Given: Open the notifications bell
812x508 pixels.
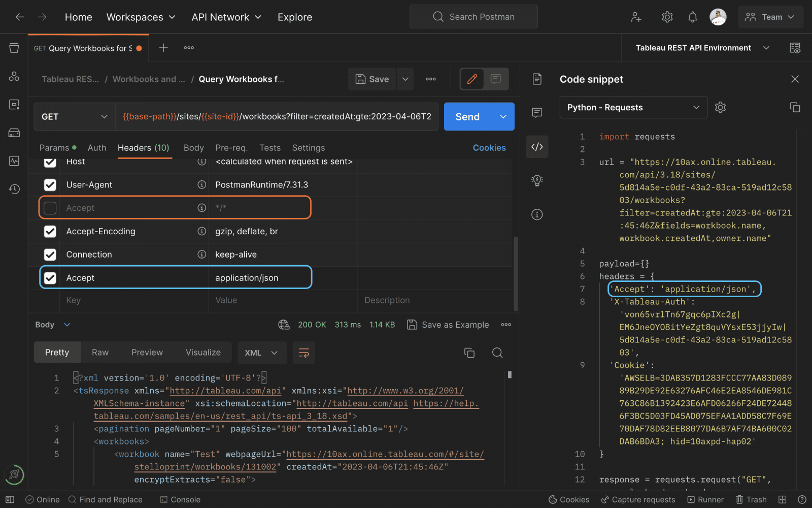Looking at the screenshot, I should pyautogui.click(x=692, y=17).
